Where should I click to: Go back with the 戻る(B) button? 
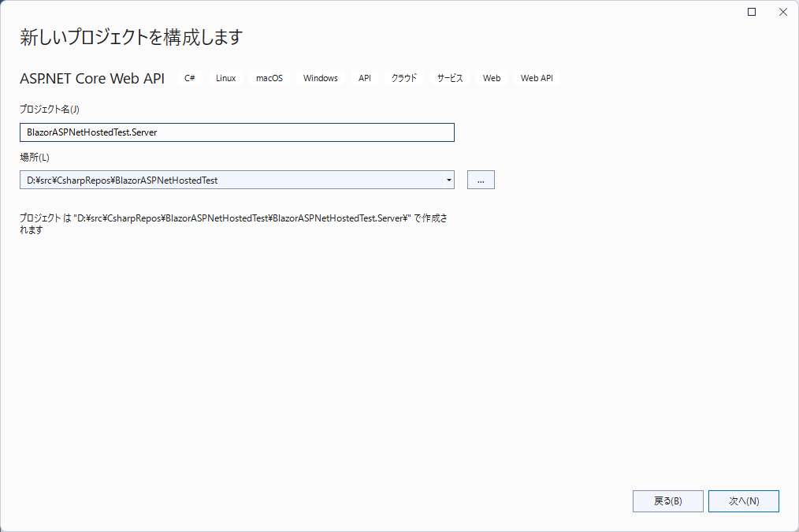[668, 501]
